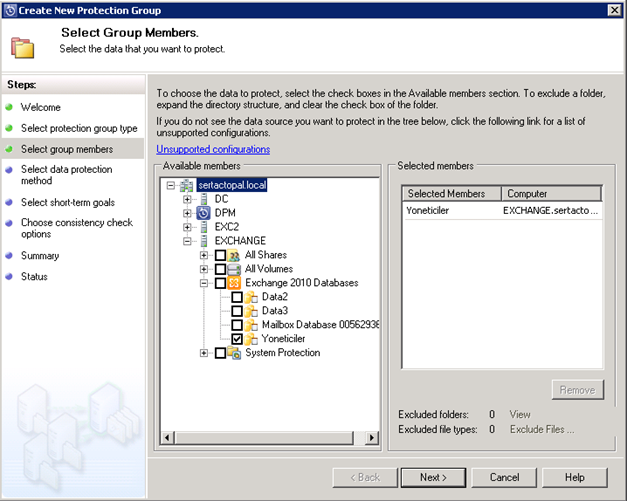Image resolution: width=627 pixels, height=501 pixels.
Task: Click the All Volumes drive icon
Action: click(x=236, y=269)
